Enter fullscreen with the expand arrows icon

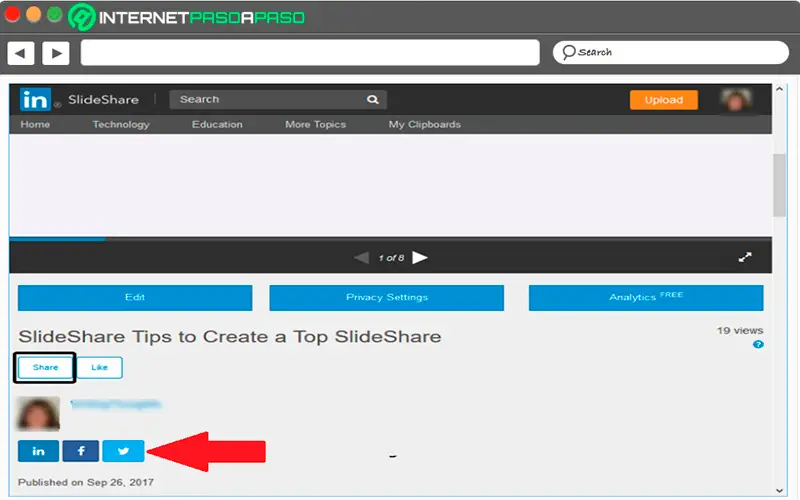[x=745, y=257]
